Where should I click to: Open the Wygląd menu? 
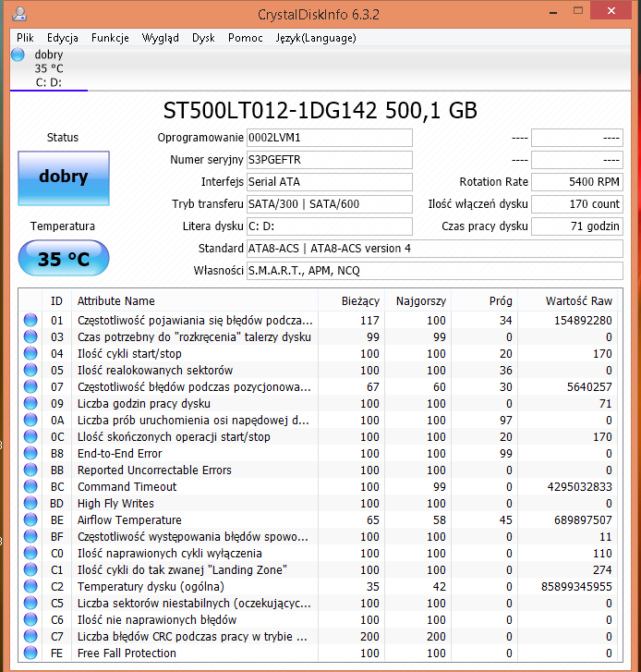(x=160, y=38)
